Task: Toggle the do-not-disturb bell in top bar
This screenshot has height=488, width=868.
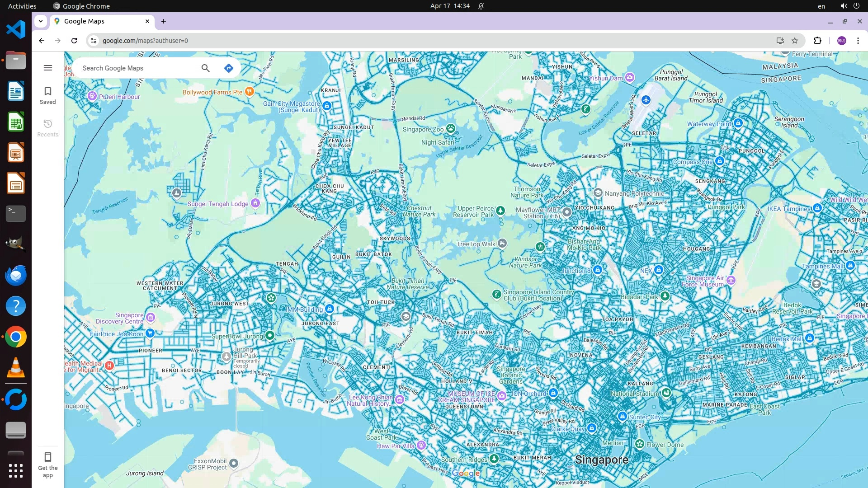Action: [481, 6]
